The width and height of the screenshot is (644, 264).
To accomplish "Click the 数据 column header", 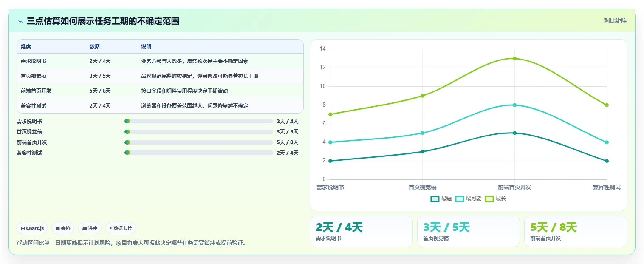I will [x=95, y=47].
